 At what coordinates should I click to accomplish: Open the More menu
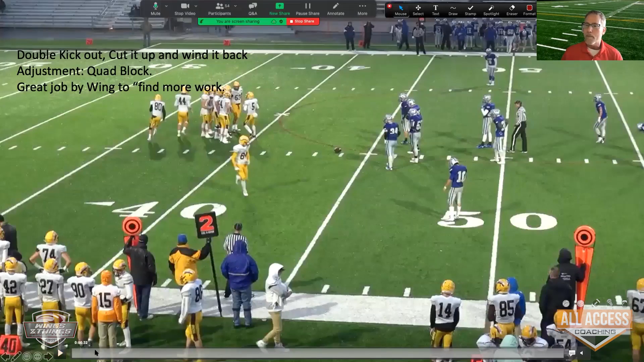click(x=362, y=9)
